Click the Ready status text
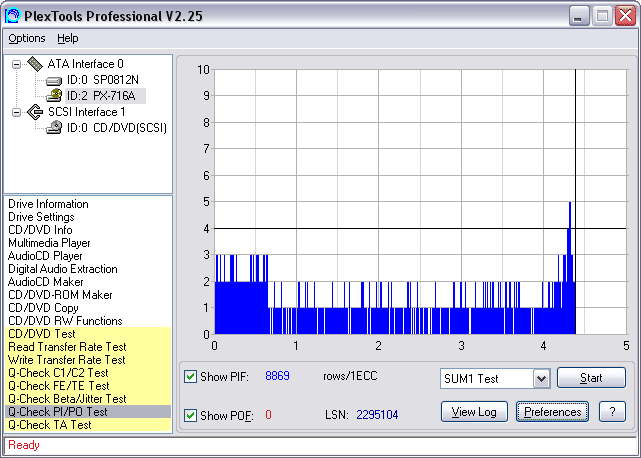641x458 pixels. pyautogui.click(x=24, y=445)
